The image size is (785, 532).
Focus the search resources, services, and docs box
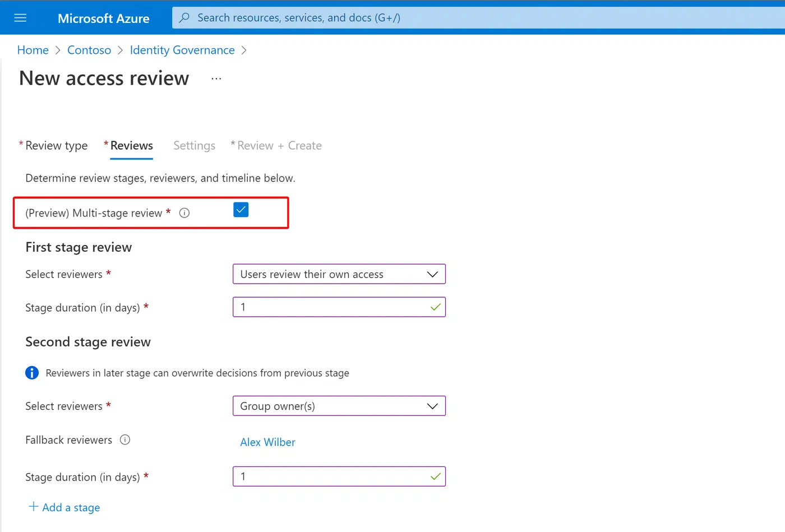coord(478,18)
